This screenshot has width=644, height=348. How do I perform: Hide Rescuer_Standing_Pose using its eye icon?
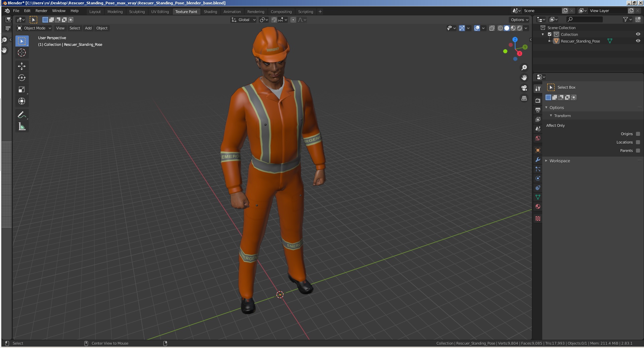[x=638, y=41]
